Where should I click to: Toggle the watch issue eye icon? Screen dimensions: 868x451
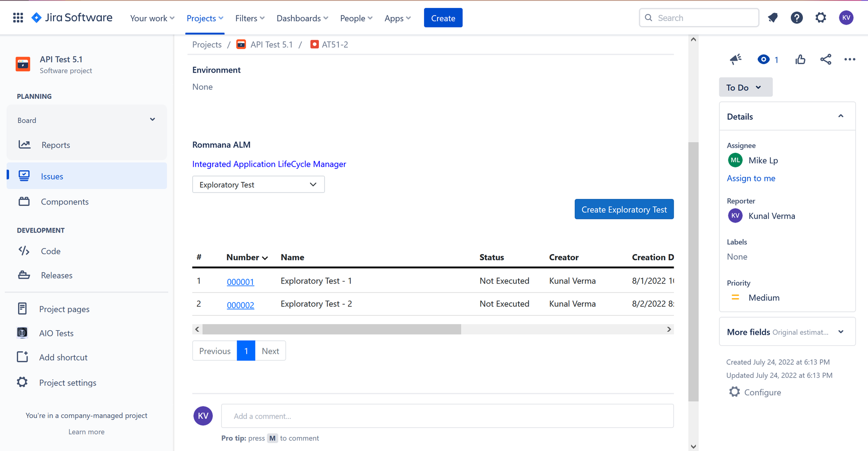tap(763, 59)
